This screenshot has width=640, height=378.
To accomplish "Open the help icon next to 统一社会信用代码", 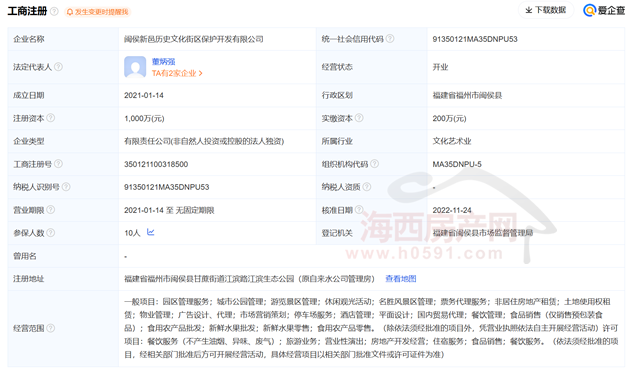I will coord(390,39).
